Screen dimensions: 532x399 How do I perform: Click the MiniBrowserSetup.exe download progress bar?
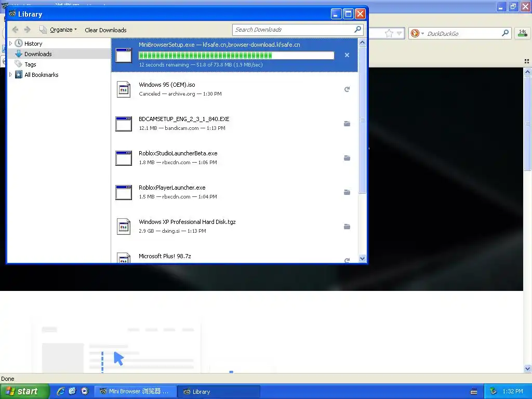click(x=236, y=55)
